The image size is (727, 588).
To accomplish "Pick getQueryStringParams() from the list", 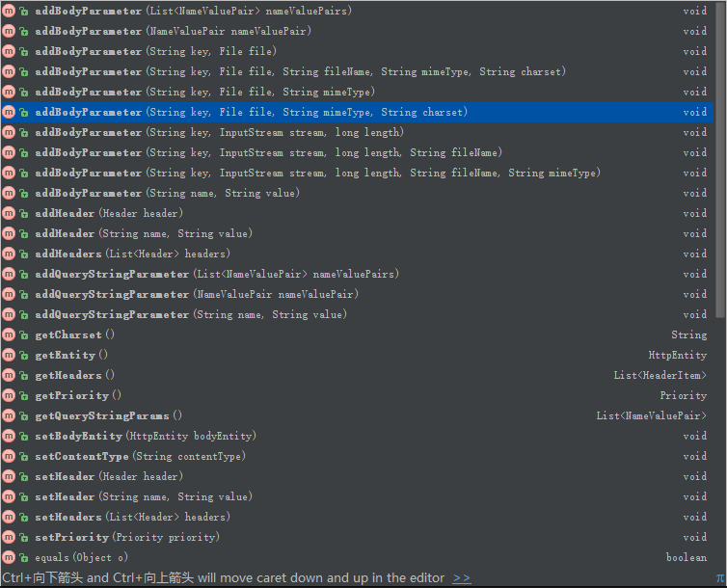I will (357, 415).
